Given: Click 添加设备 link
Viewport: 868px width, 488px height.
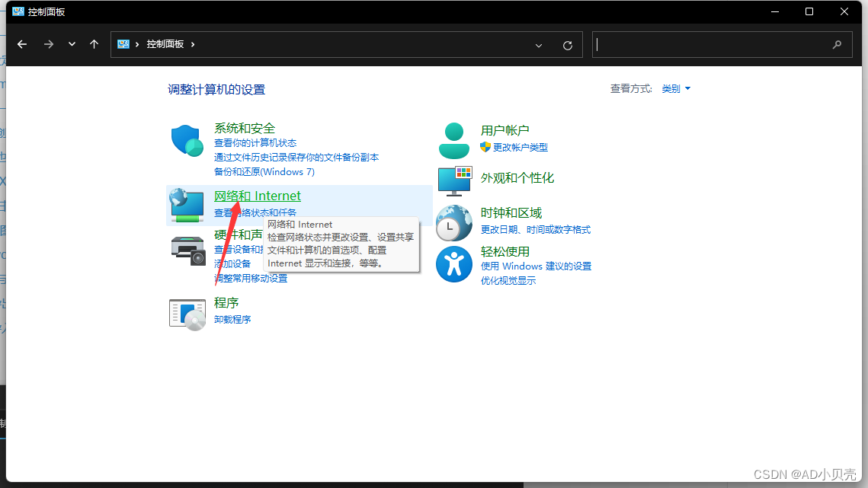Looking at the screenshot, I should 232,264.
